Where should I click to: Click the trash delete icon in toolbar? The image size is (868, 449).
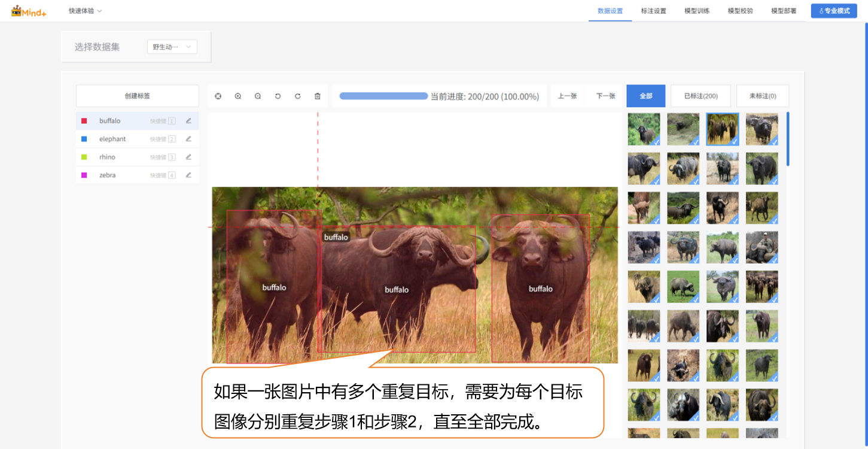(x=318, y=96)
